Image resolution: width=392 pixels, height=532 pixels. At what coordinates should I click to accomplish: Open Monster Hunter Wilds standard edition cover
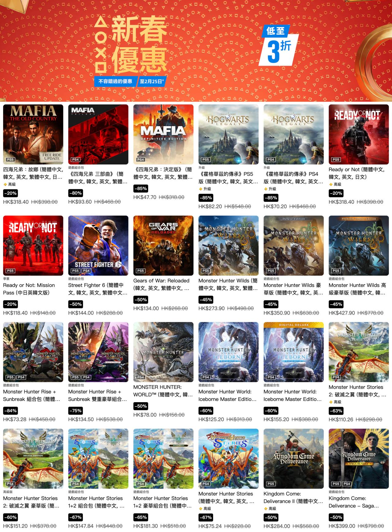(228, 245)
